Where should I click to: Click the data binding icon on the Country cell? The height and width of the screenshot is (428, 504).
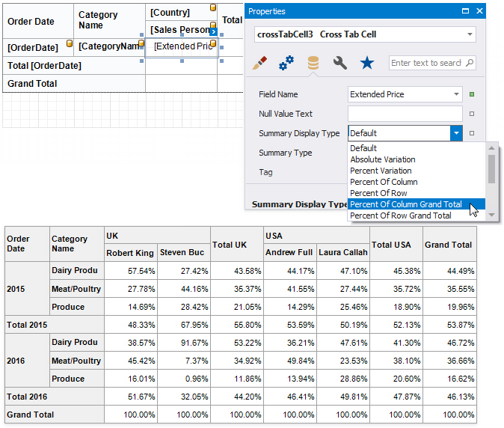[212, 8]
